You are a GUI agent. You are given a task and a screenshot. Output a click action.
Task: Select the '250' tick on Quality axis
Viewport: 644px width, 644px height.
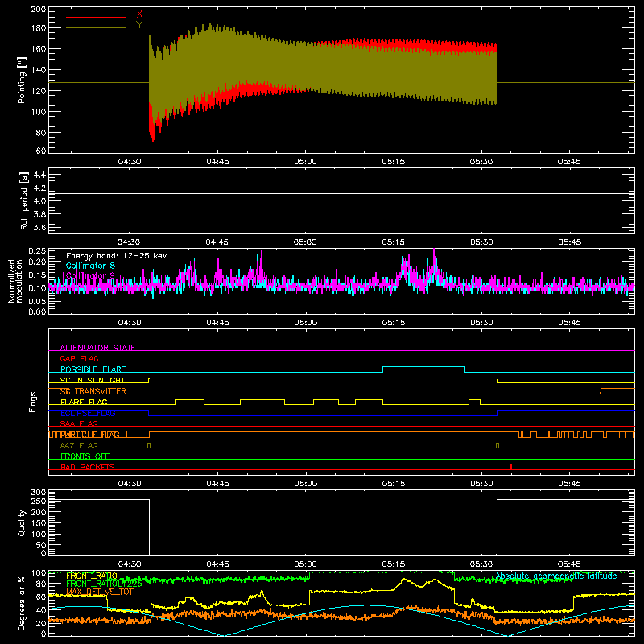point(39,501)
